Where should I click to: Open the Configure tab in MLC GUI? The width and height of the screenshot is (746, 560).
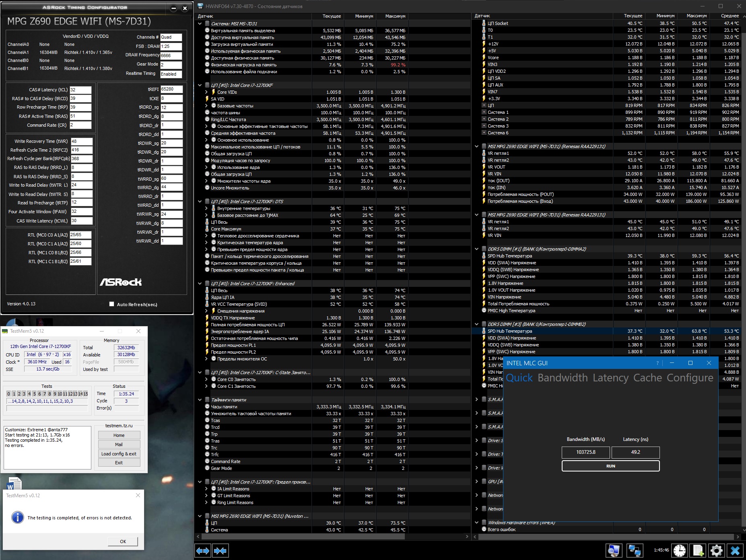[690, 378]
